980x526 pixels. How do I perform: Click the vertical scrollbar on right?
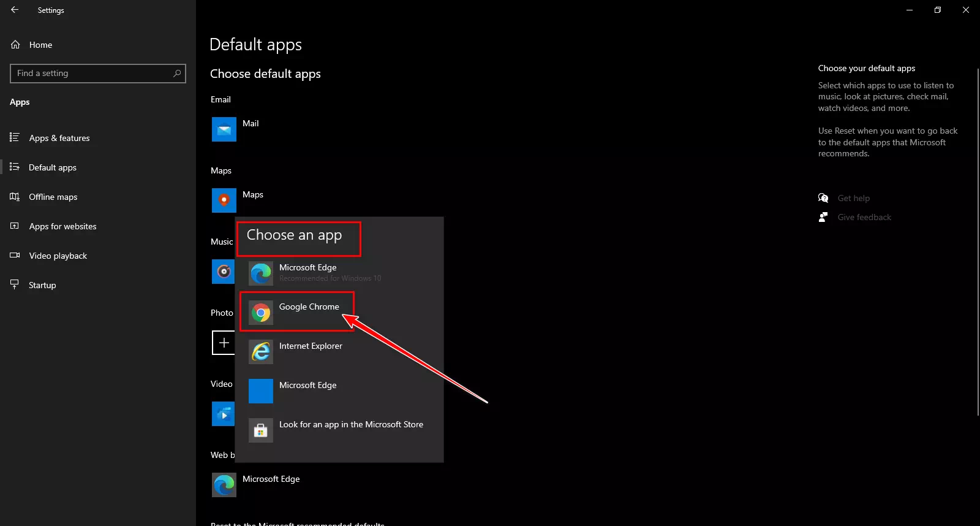point(978,242)
